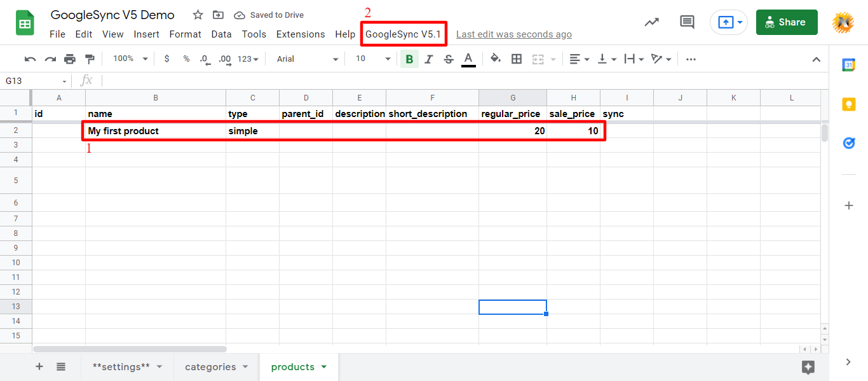The height and width of the screenshot is (381, 868).
Task: Click the Undo icon
Action: pyautogui.click(x=30, y=59)
